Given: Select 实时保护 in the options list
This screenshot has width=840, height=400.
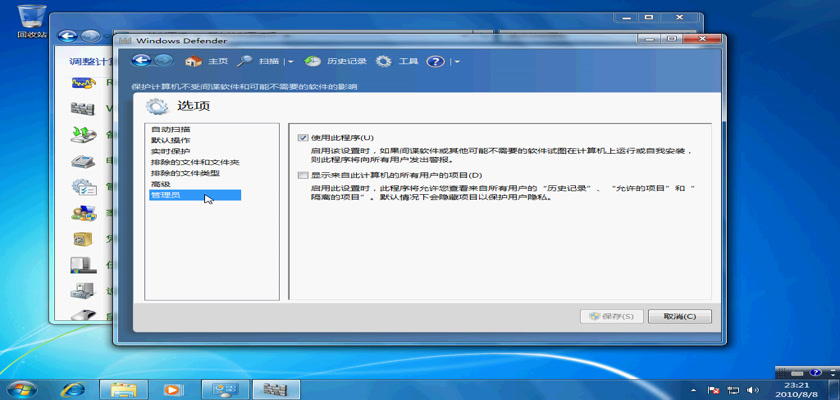Looking at the screenshot, I should 171,151.
